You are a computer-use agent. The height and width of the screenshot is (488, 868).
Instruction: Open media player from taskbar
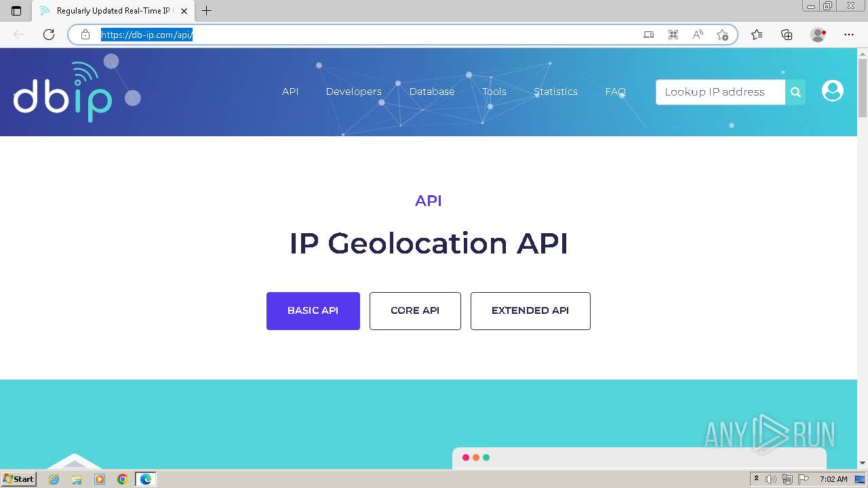tap(100, 479)
